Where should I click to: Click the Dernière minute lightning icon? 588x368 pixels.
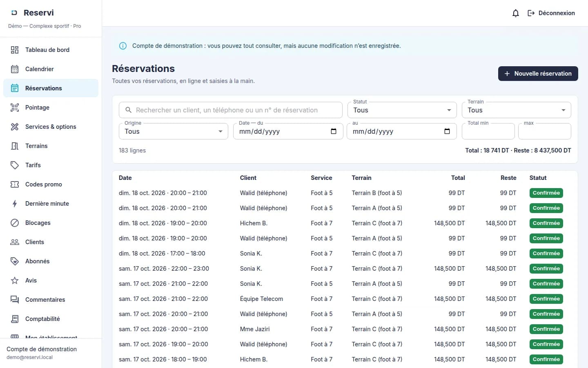pyautogui.click(x=15, y=204)
